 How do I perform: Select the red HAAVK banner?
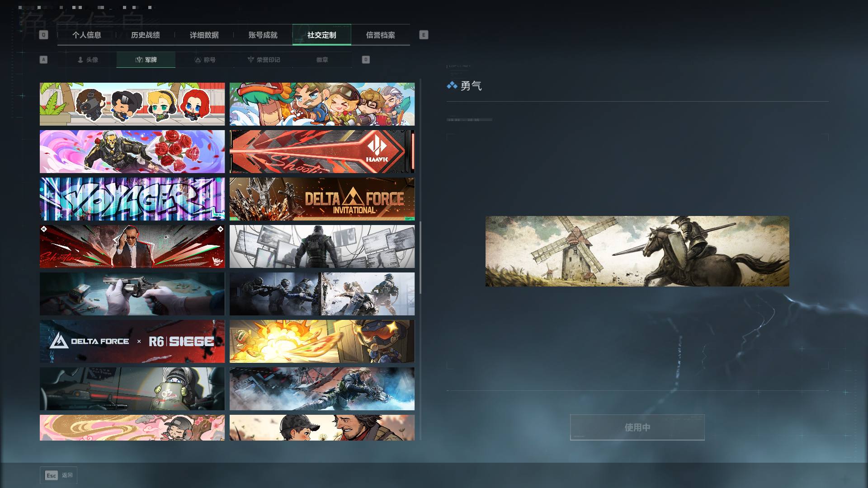322,152
